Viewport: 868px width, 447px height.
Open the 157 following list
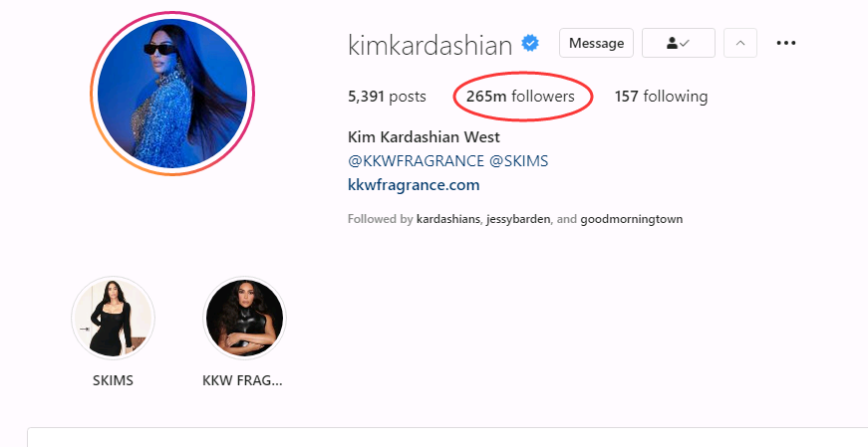coord(661,97)
